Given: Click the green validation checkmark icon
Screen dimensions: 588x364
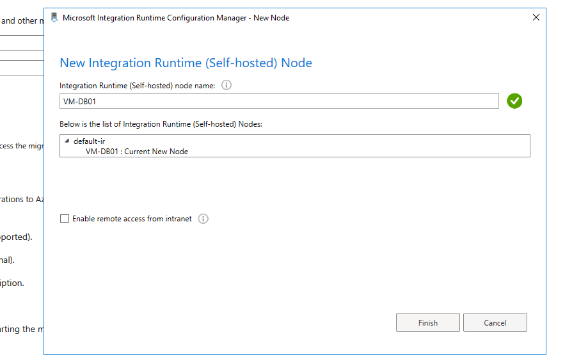Looking at the screenshot, I should (x=514, y=101).
